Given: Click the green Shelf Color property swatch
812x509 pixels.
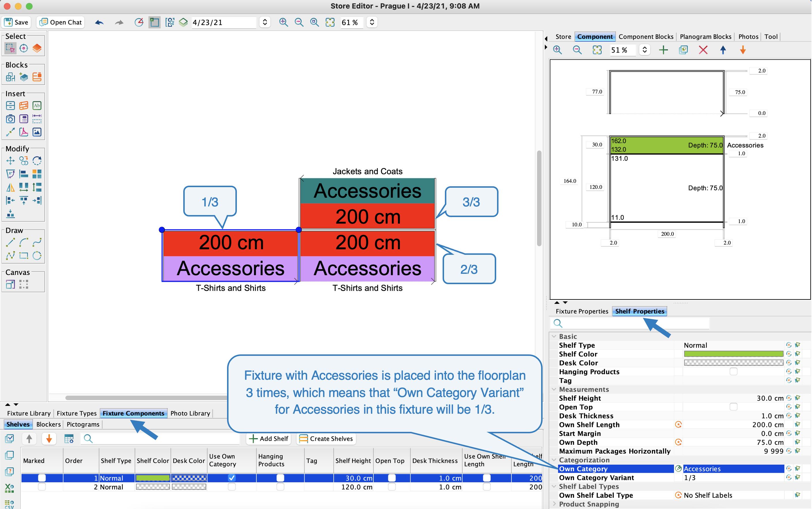Looking at the screenshot, I should pyautogui.click(x=733, y=354).
